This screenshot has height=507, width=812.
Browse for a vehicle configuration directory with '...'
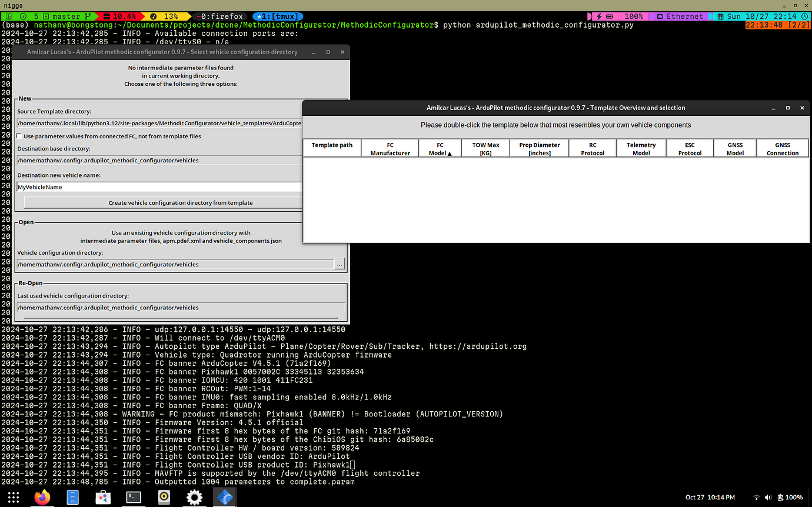pyautogui.click(x=340, y=264)
